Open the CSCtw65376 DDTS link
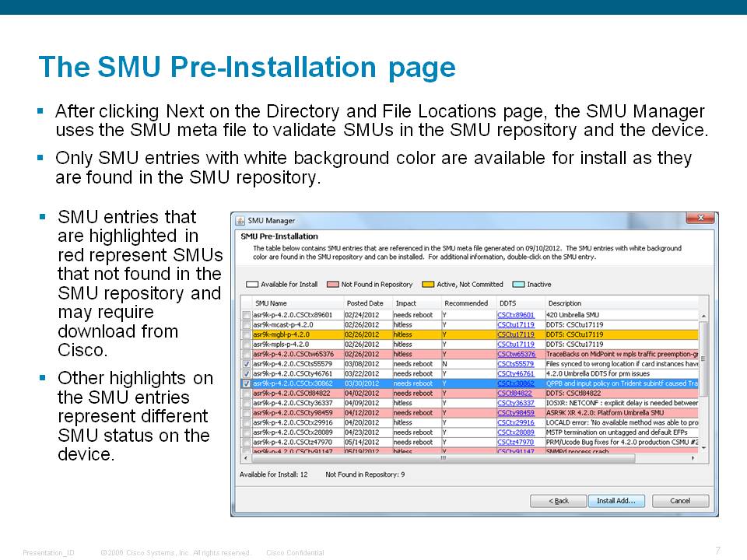The width and height of the screenshot is (747, 560). point(517,355)
